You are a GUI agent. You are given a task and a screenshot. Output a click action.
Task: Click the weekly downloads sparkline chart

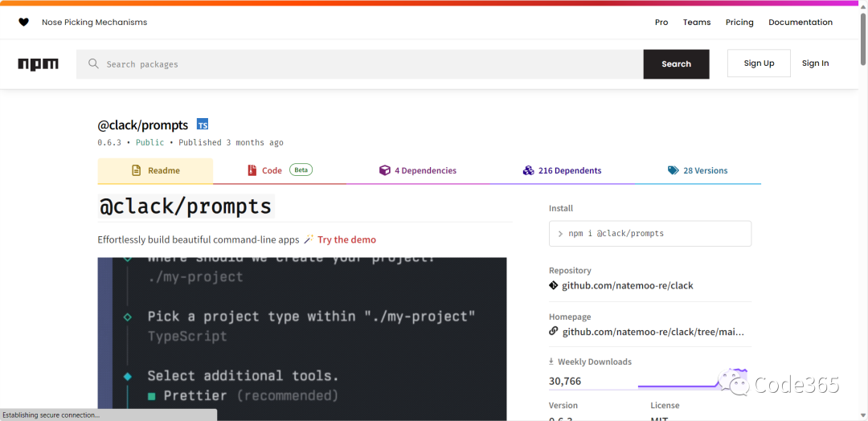(x=694, y=379)
